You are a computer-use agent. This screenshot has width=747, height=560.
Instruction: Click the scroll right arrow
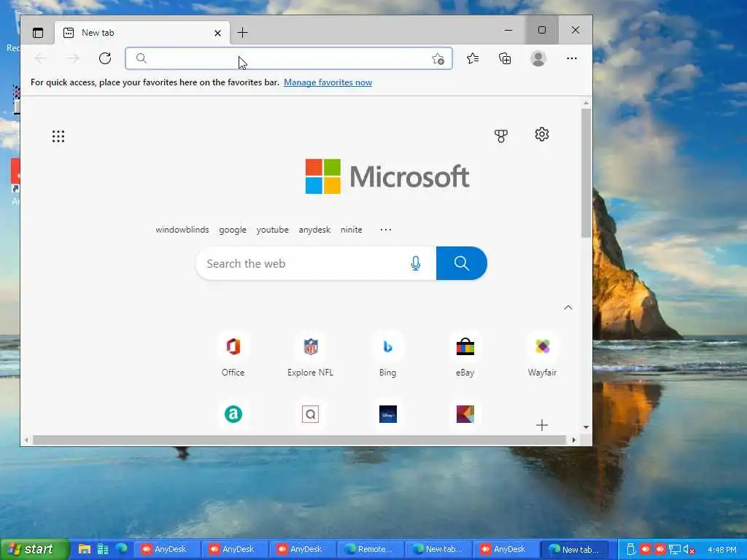pyautogui.click(x=574, y=440)
